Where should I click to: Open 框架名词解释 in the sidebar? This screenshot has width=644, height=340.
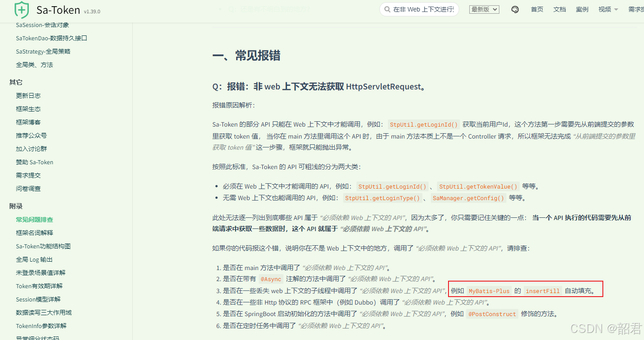(x=34, y=233)
